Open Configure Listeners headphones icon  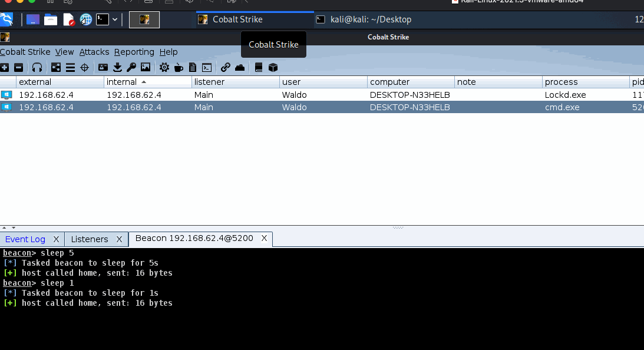click(37, 67)
